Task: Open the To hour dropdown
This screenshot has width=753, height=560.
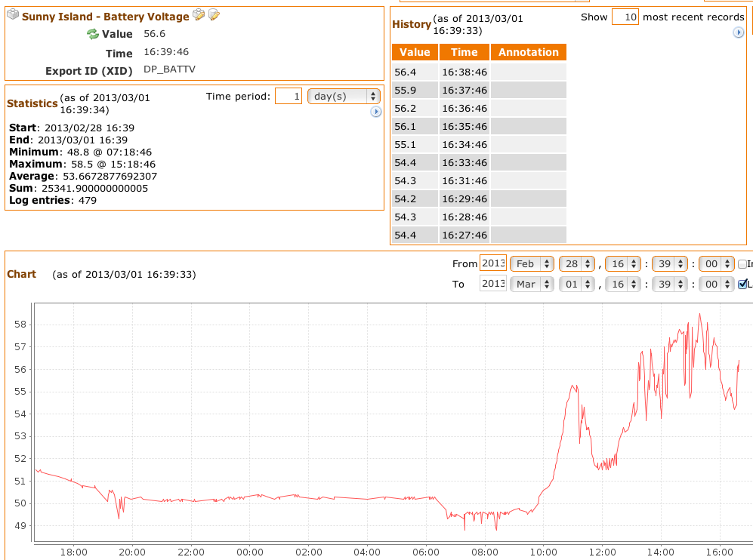Action: [x=623, y=284]
